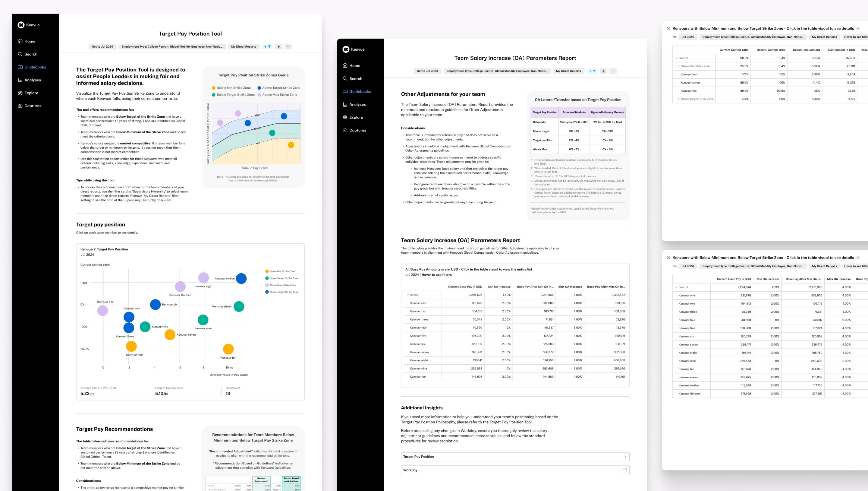Click Cost Impact in USD column header

[841, 50]
